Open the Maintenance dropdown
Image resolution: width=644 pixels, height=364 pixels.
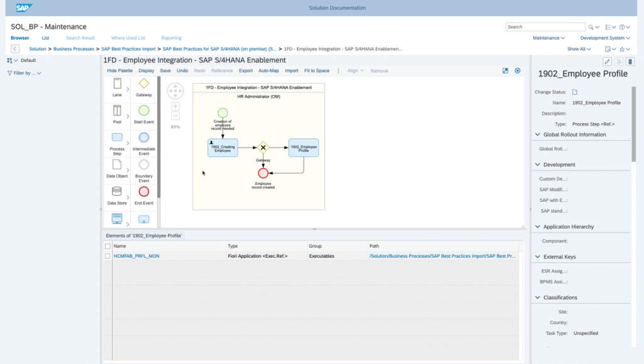tap(548, 38)
